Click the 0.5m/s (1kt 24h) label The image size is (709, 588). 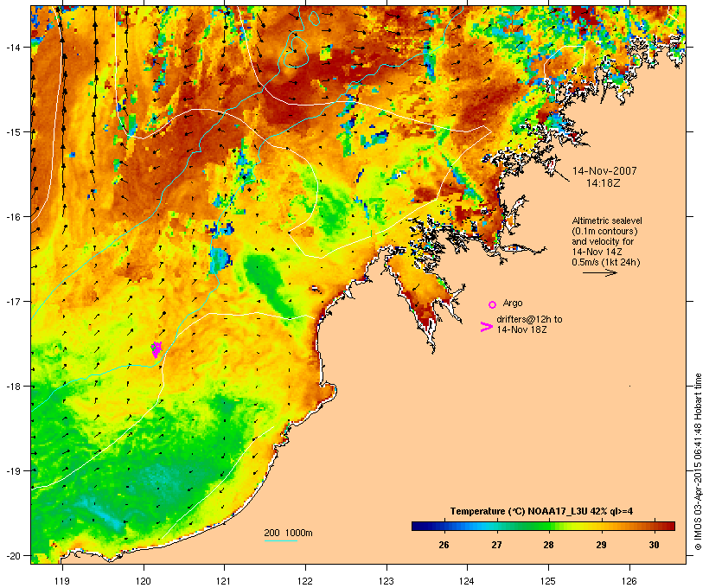[x=606, y=262]
